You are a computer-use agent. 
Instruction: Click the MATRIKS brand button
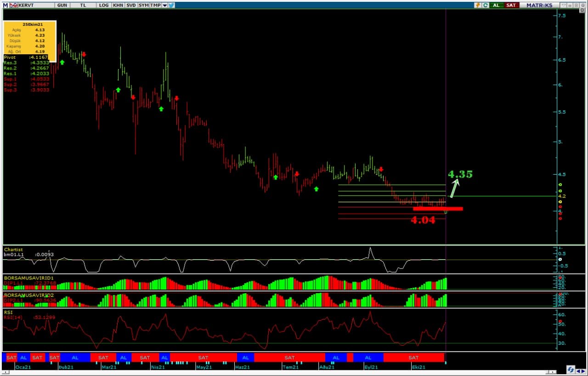click(539, 5)
